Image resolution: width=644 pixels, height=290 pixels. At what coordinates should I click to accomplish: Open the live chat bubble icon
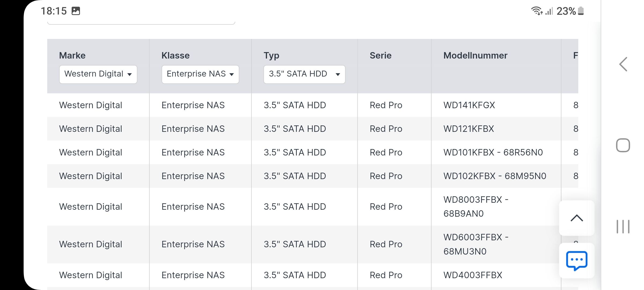coord(577,260)
